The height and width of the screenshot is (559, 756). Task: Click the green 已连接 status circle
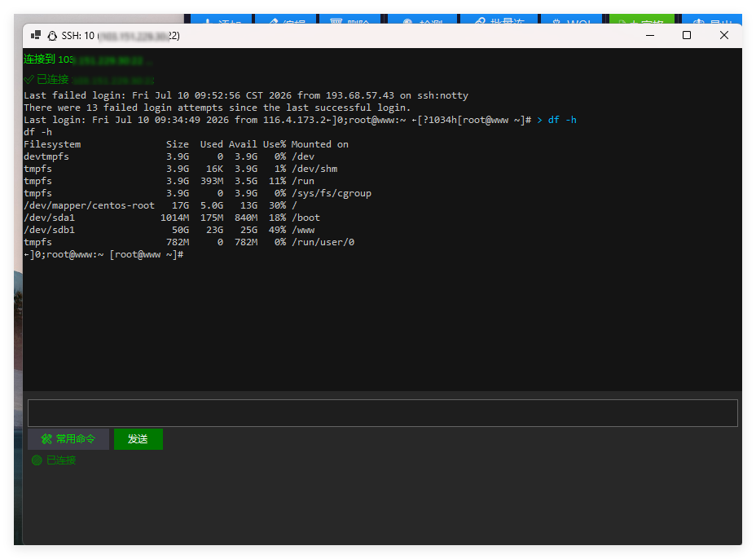click(x=37, y=460)
